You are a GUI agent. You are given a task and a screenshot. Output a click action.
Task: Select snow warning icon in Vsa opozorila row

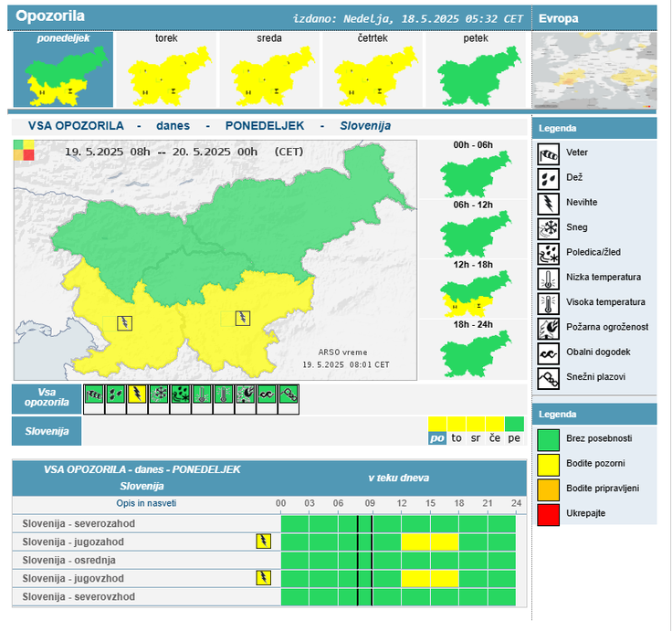[x=159, y=394]
